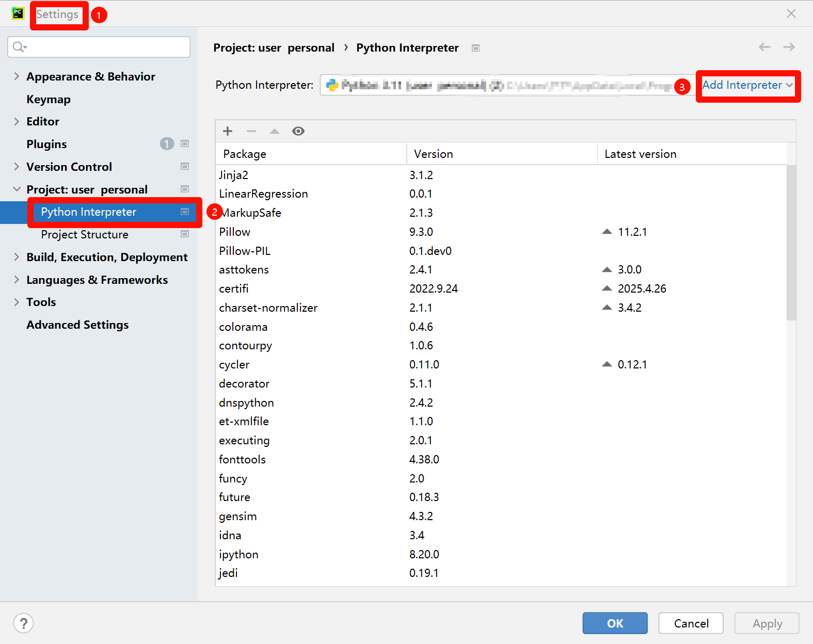Collapse the Project: user personal section
Screen dimensions: 813x644
pyautogui.click(x=17, y=189)
